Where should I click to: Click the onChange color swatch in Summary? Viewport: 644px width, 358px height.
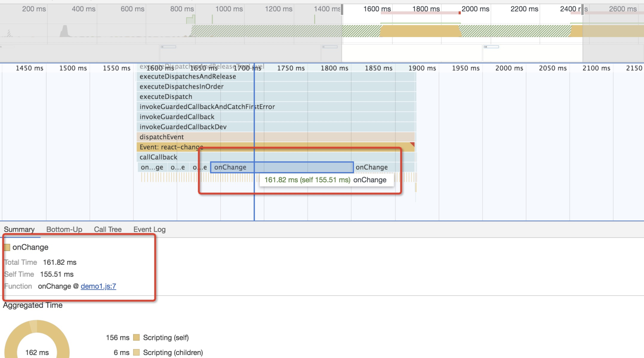pyautogui.click(x=7, y=247)
